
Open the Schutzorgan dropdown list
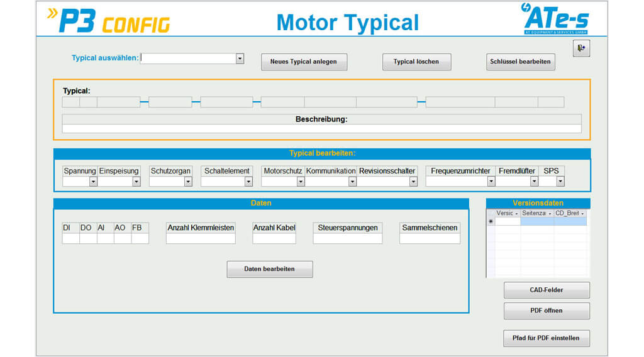[187, 182]
